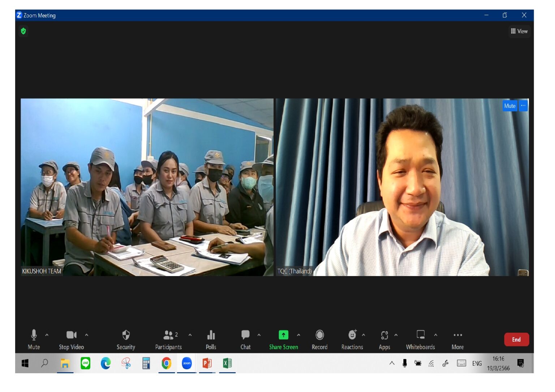
Task: Select the KIKUSHOH TEAM video tile
Action: click(x=147, y=187)
